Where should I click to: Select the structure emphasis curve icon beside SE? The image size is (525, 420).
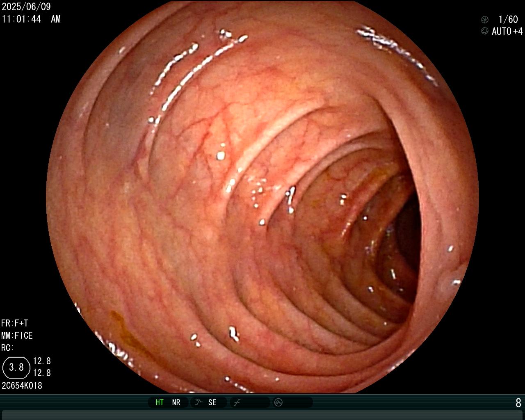coord(199,402)
